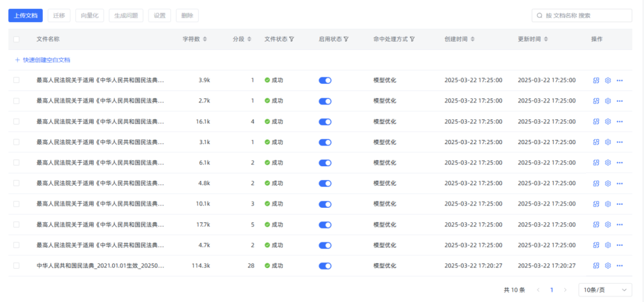Click the segment count 28 cell
Screen dimensions: 644x302
pyautogui.click(x=251, y=266)
